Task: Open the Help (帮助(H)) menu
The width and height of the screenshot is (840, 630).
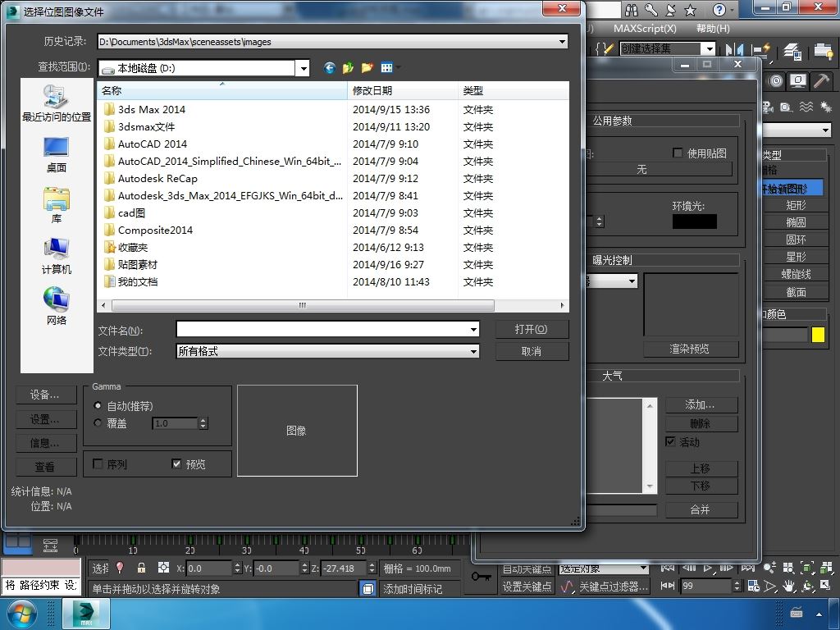Action: 713,29
